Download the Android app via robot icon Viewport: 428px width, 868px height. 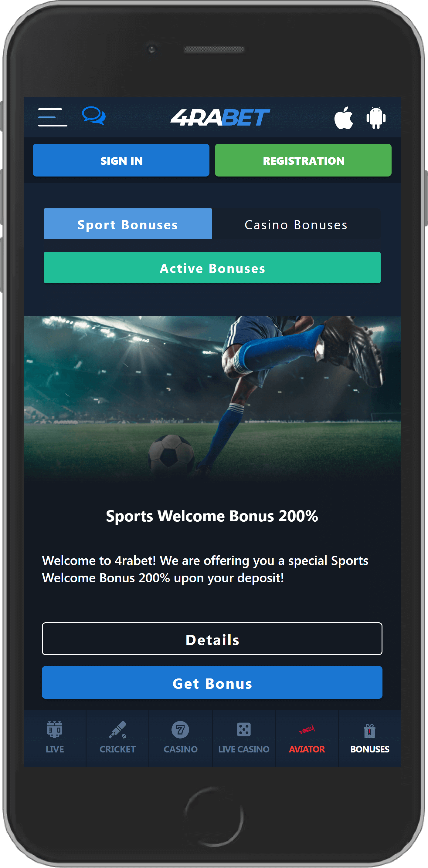(x=376, y=118)
